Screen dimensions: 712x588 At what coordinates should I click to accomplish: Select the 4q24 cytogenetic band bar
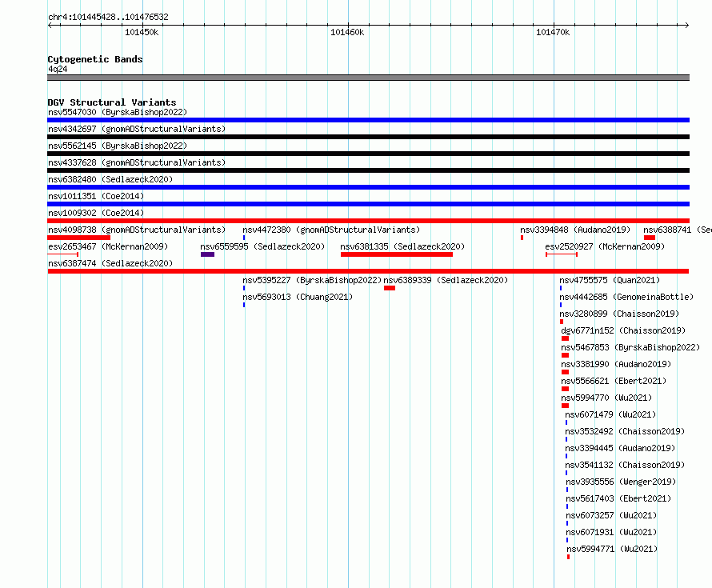(x=368, y=78)
